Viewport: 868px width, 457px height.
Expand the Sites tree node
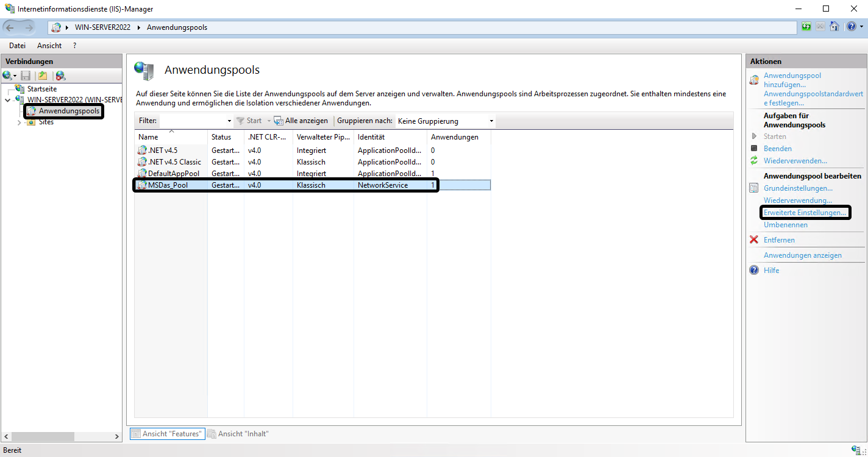tap(20, 122)
